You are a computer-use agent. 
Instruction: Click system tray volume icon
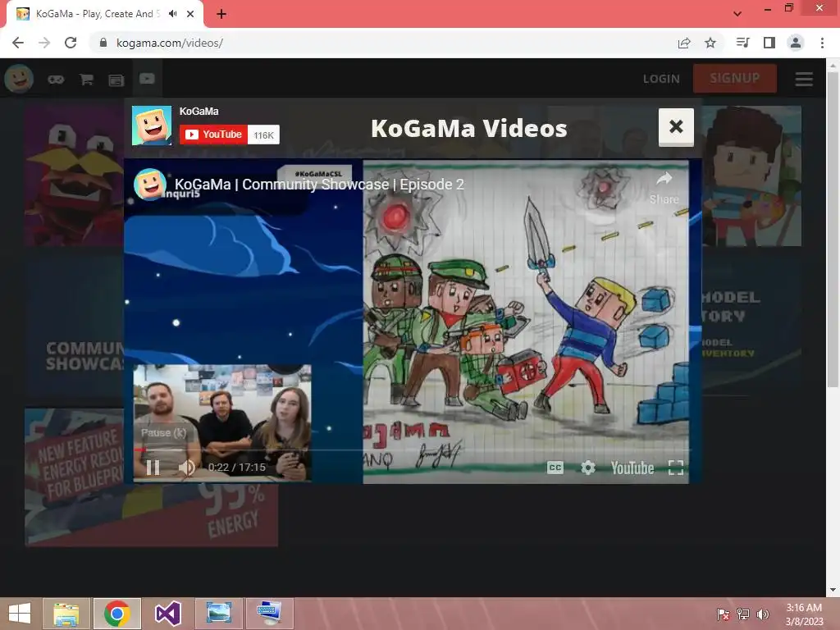(x=763, y=614)
